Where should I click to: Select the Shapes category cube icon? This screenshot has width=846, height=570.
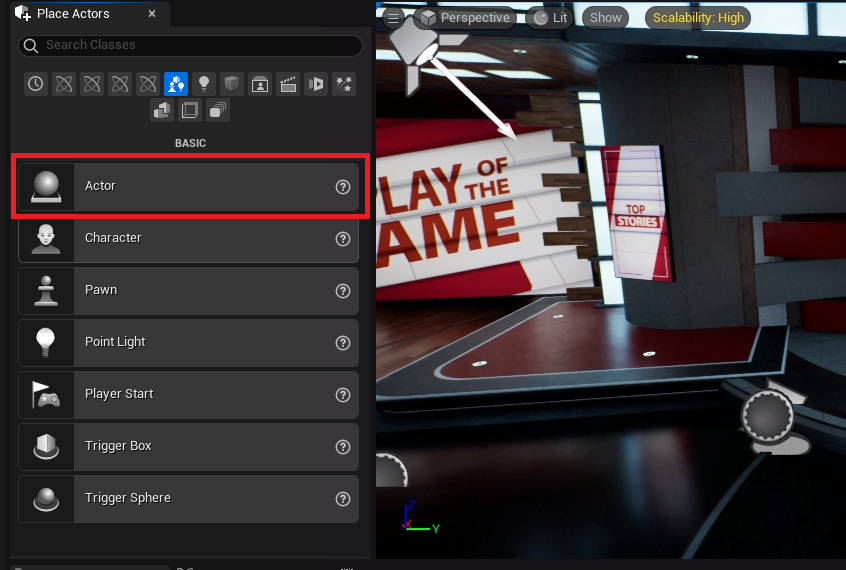[x=232, y=84]
